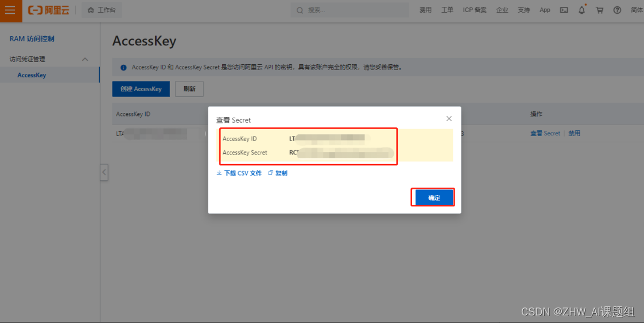Click the search magnifier icon
644x323 pixels.
pyautogui.click(x=300, y=10)
